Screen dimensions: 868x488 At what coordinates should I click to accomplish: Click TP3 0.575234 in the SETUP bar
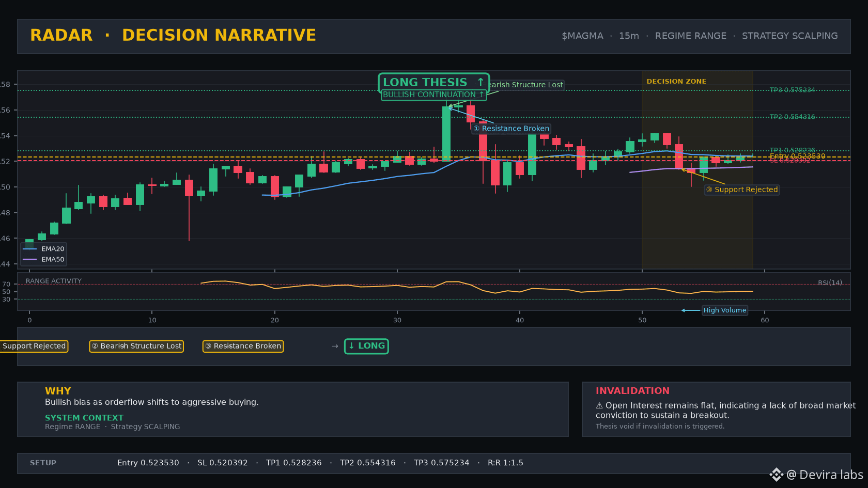[442, 463]
